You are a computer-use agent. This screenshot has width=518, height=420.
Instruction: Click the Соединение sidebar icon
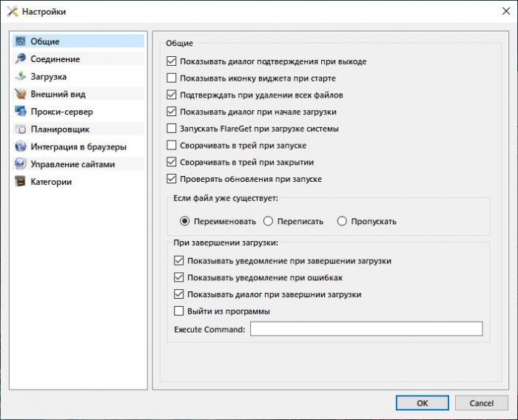click(x=21, y=58)
